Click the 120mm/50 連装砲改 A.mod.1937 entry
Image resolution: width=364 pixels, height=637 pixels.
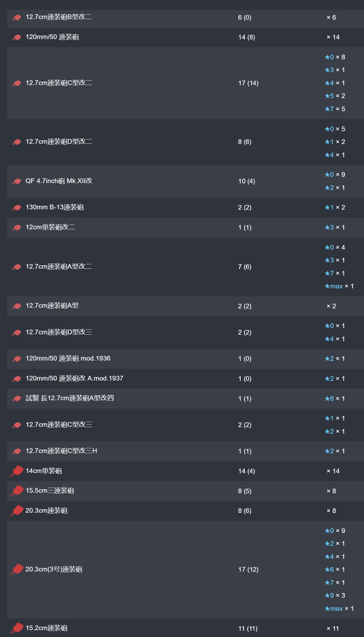(74, 378)
